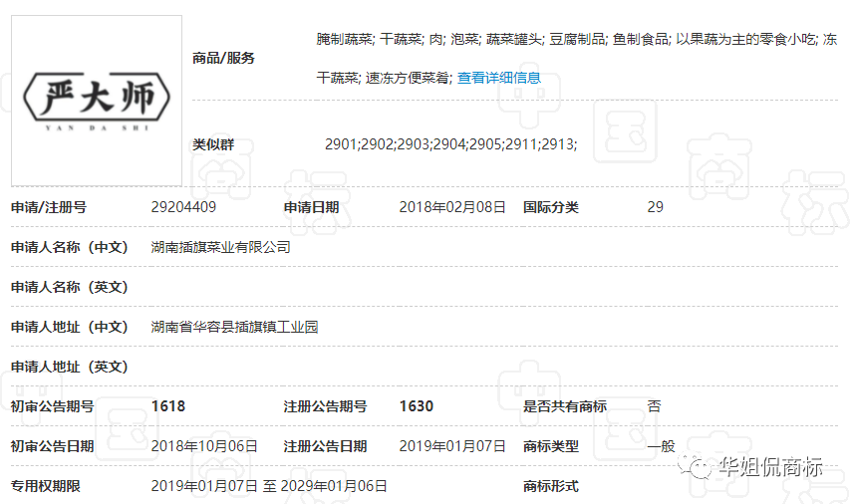Click preliminary announcement date 2018年10月06日
The image size is (850, 504).
[204, 446]
